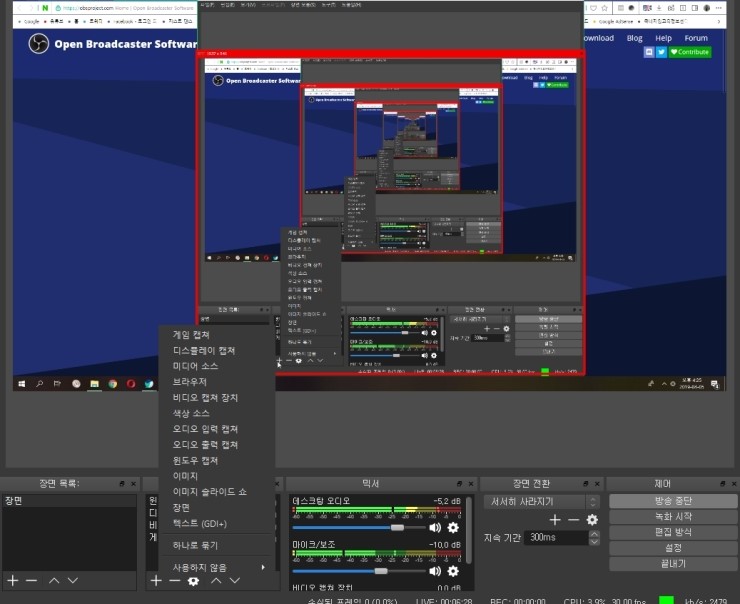
Task: Open transition properties gear icon
Action: pyautogui.click(x=592, y=520)
